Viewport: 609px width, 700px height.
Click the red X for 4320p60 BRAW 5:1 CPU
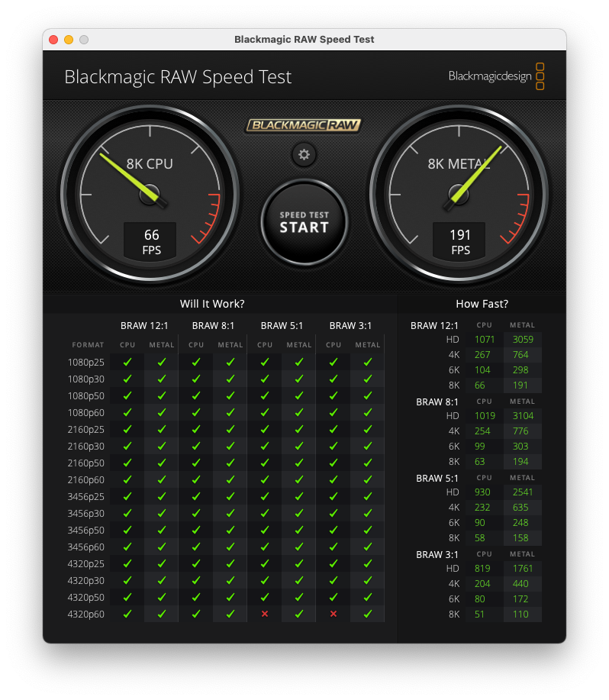265,614
